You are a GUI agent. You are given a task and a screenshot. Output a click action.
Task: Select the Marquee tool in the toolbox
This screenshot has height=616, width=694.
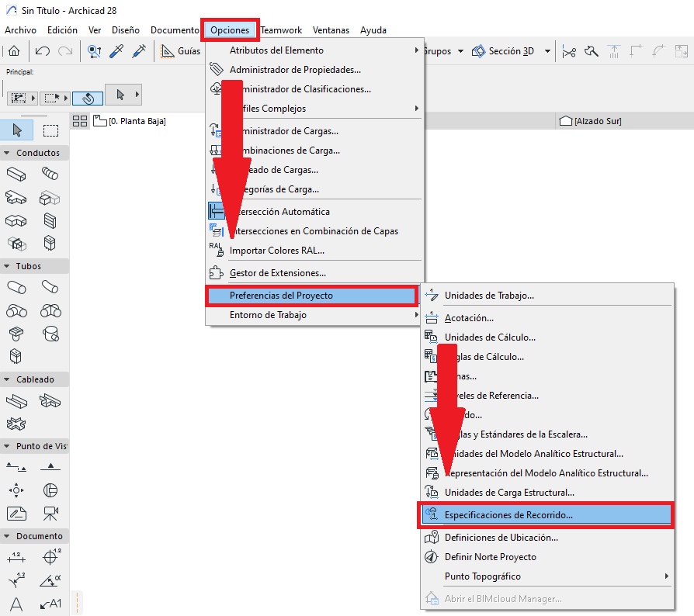coord(50,130)
